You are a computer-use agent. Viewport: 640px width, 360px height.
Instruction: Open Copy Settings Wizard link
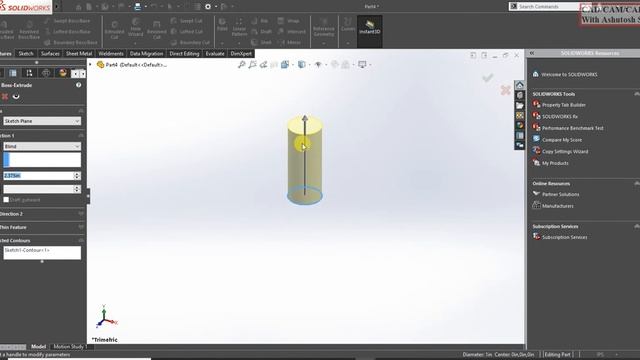coord(565,151)
